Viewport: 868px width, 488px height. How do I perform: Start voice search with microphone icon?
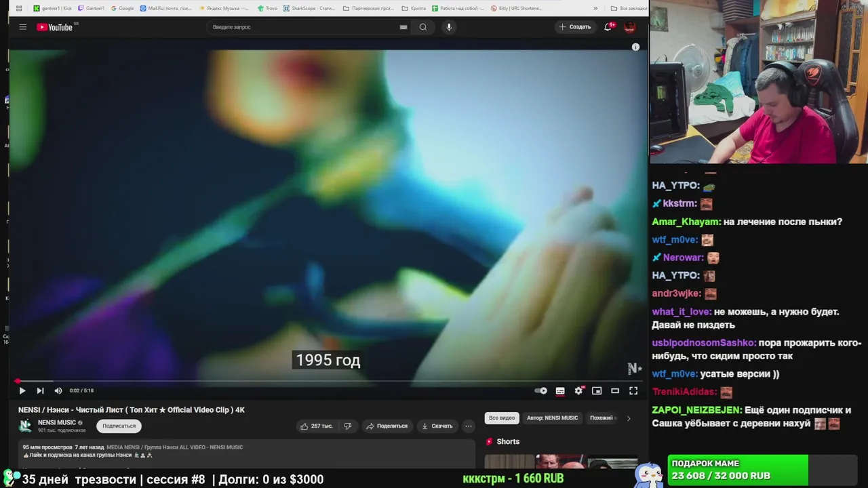[x=448, y=27]
